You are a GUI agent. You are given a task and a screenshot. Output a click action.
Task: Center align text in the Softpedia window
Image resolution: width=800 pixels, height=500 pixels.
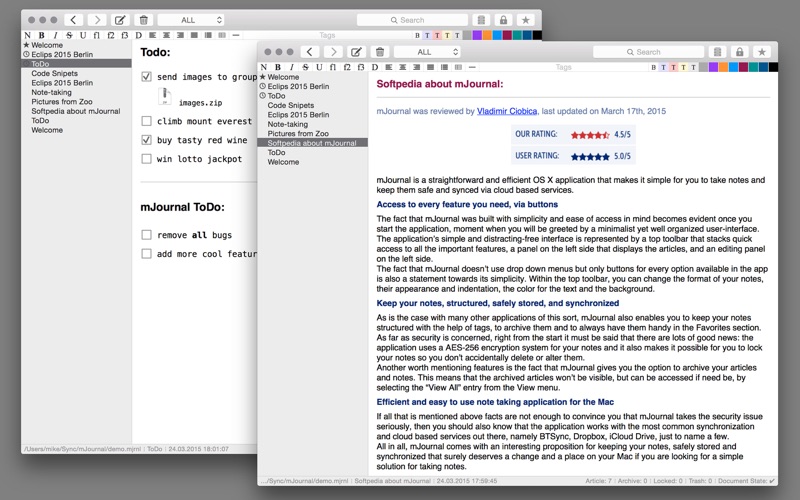(x=403, y=67)
